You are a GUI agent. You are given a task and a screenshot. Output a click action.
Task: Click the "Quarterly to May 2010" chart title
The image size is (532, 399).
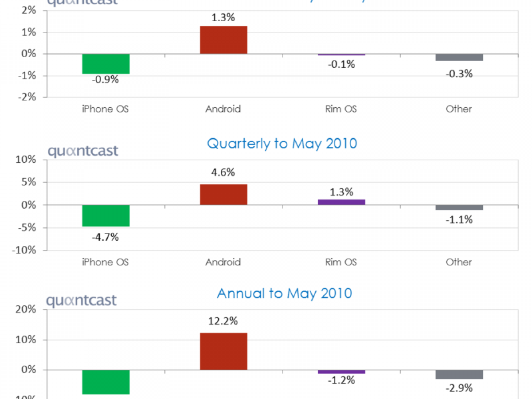coord(282,144)
